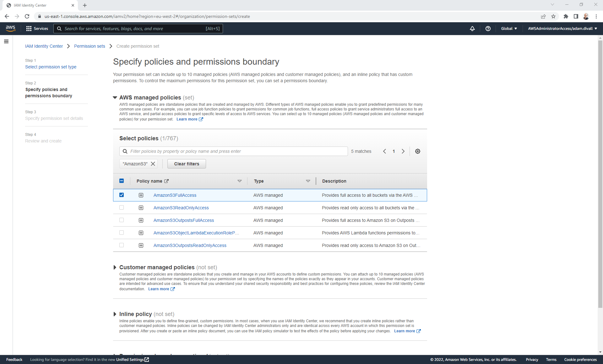Image resolution: width=603 pixels, height=364 pixels.
Task: Navigate to Permission sets via breadcrumb
Action: click(90, 46)
